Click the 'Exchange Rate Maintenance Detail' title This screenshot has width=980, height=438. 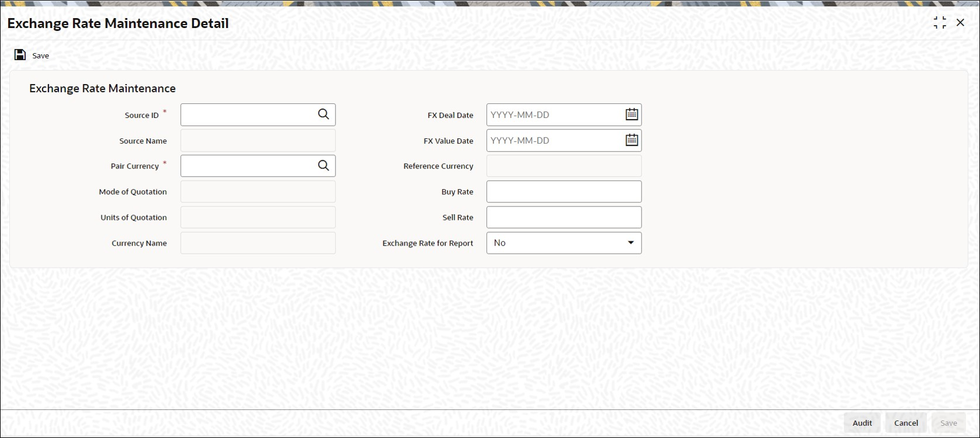118,23
